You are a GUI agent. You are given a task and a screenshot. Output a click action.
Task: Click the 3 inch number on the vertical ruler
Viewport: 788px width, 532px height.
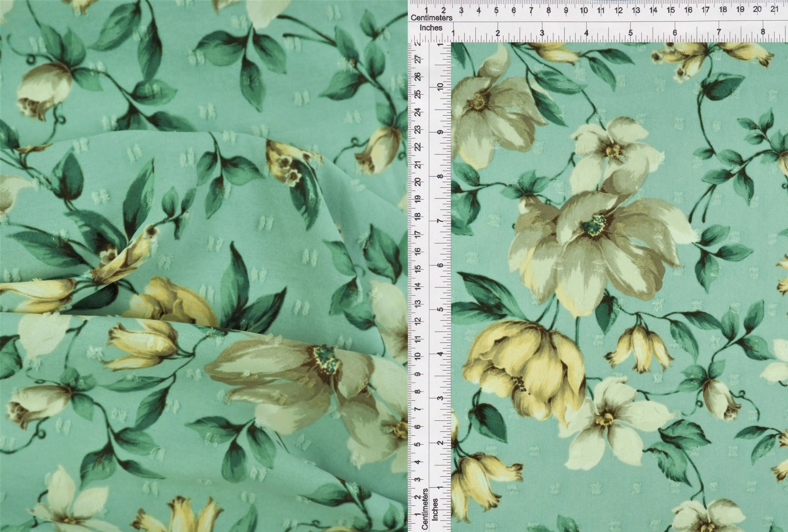[x=440, y=398]
